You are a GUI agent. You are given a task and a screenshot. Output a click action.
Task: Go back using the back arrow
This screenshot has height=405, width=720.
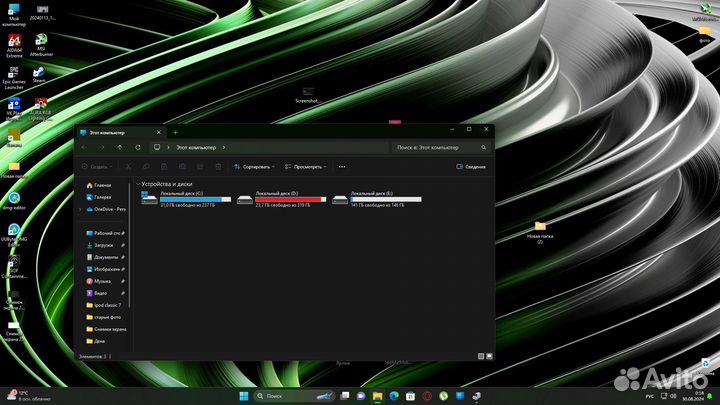click(x=86, y=147)
